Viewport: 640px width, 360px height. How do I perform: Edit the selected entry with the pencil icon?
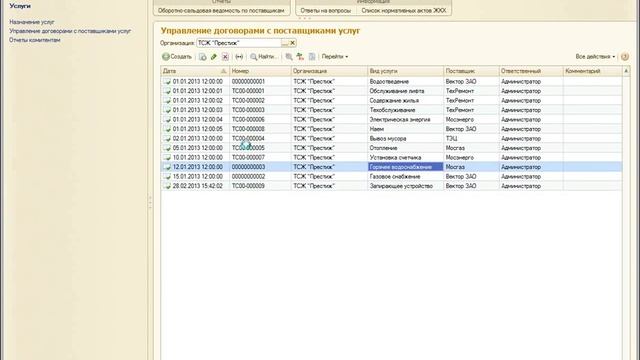[213, 57]
